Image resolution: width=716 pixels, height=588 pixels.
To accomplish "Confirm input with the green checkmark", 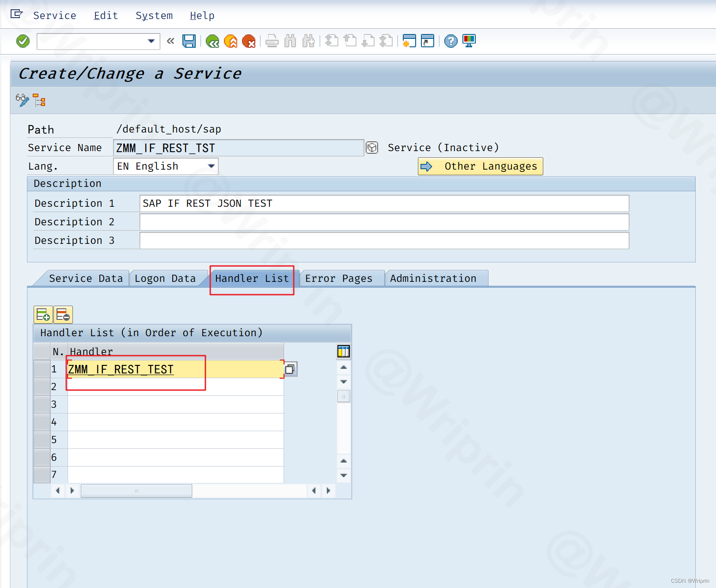I will (22, 41).
